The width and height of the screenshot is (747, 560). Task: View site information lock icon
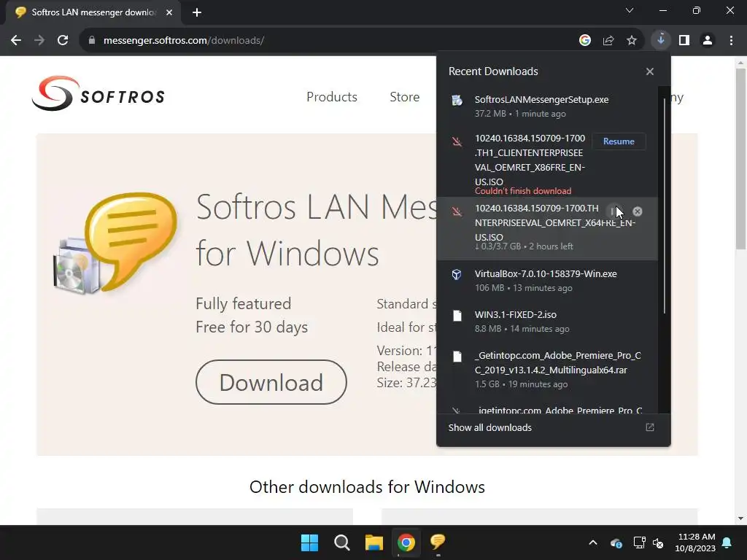tap(92, 41)
